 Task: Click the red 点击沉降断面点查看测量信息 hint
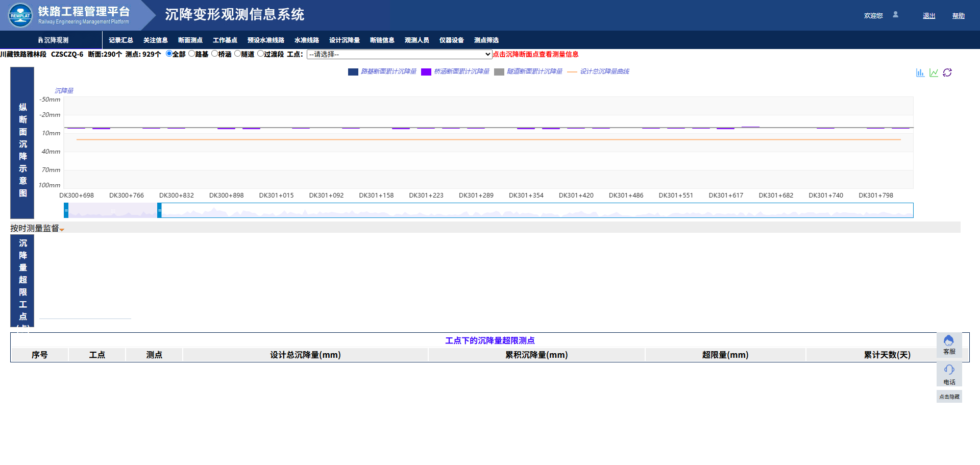coord(535,54)
